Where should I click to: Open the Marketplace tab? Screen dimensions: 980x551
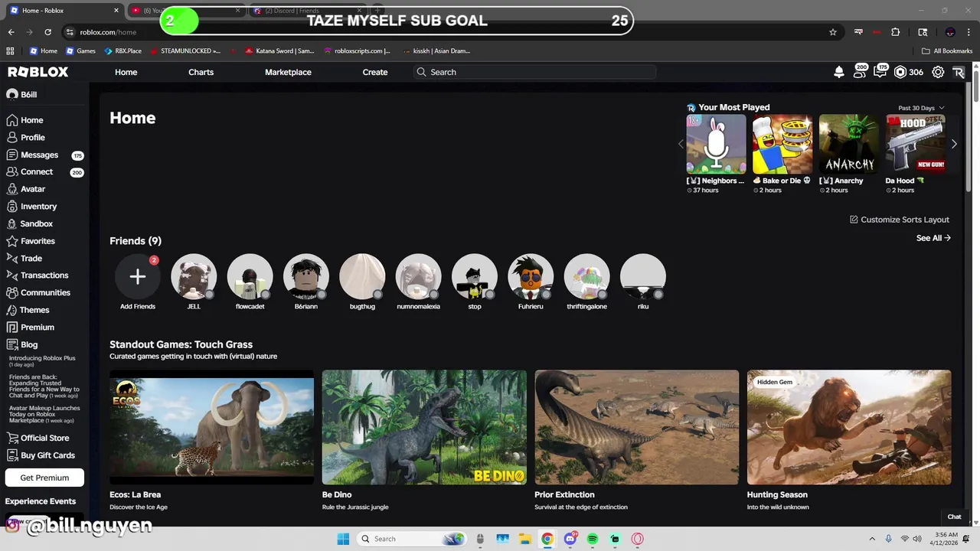288,72
